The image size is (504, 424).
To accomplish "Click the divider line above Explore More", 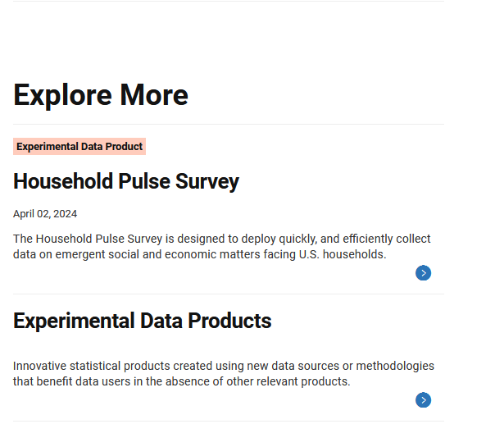I will 229,2.
